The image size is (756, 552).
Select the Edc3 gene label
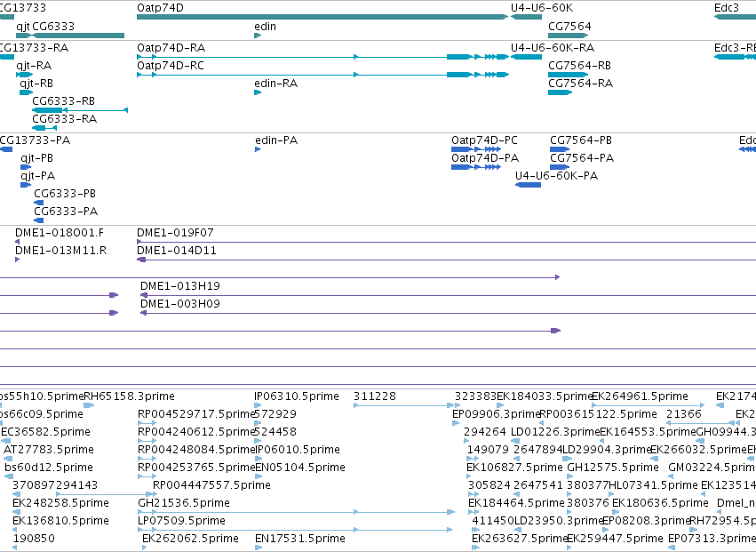[x=727, y=8]
